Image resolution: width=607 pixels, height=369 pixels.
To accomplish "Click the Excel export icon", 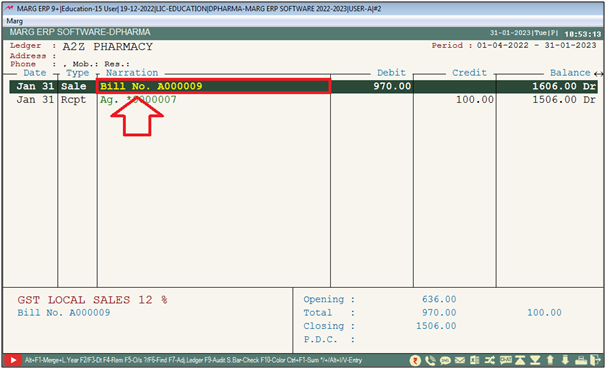I will tap(475, 360).
